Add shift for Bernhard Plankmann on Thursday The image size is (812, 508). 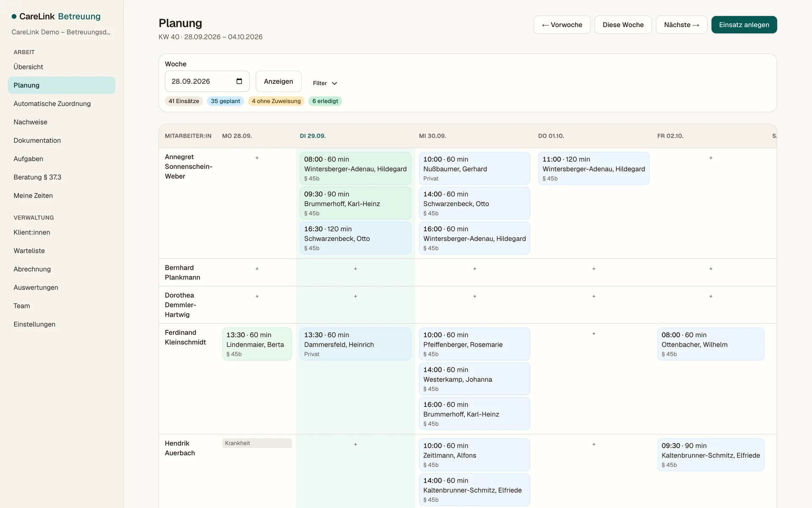click(x=594, y=269)
